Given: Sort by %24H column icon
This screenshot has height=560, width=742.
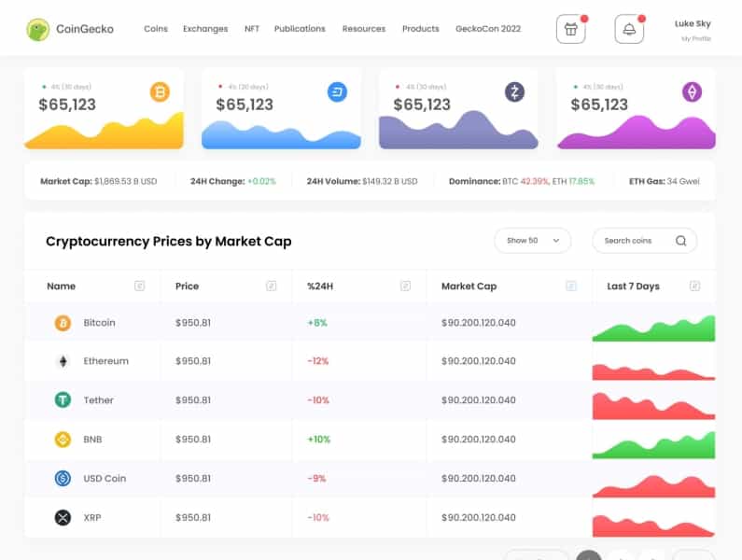Looking at the screenshot, I should [x=406, y=286].
